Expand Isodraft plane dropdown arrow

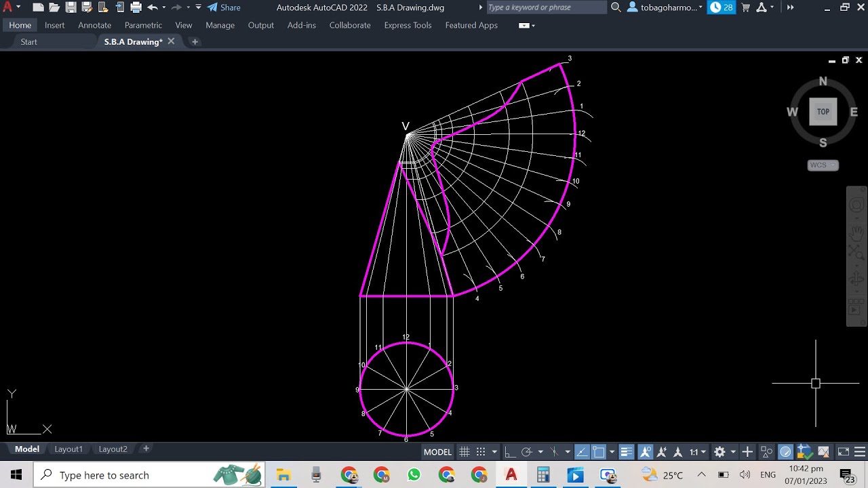click(x=568, y=452)
